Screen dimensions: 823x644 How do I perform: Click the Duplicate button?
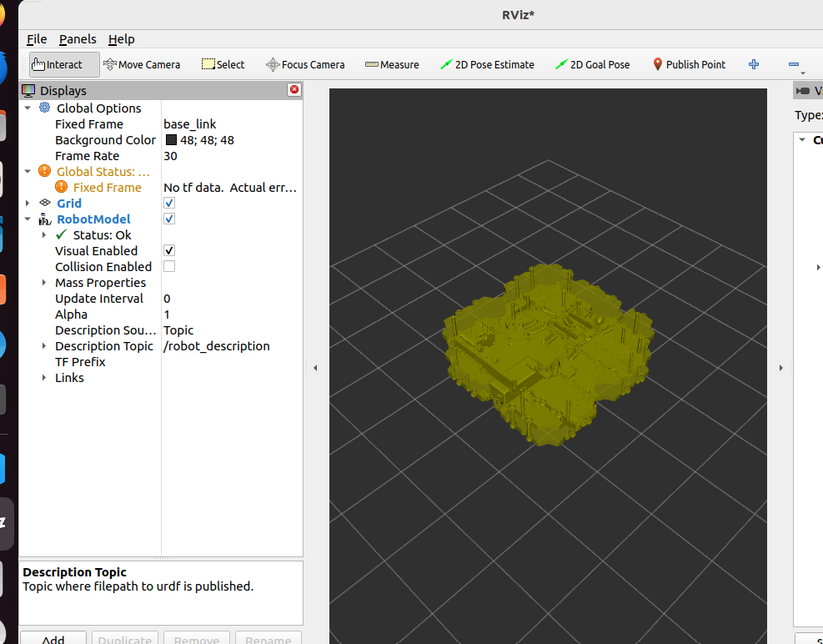[x=125, y=637]
